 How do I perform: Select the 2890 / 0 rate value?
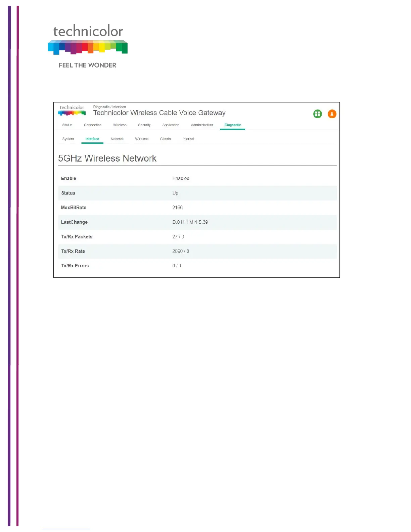181,251
